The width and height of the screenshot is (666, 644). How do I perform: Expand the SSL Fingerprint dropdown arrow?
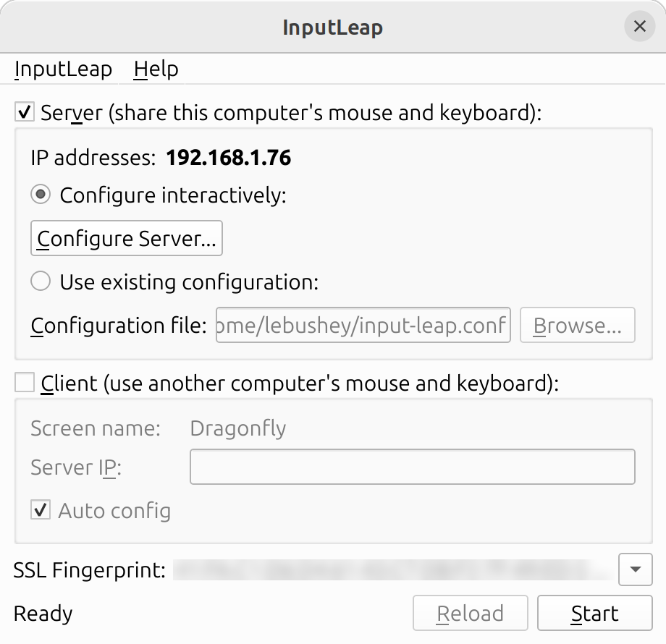[636, 569]
